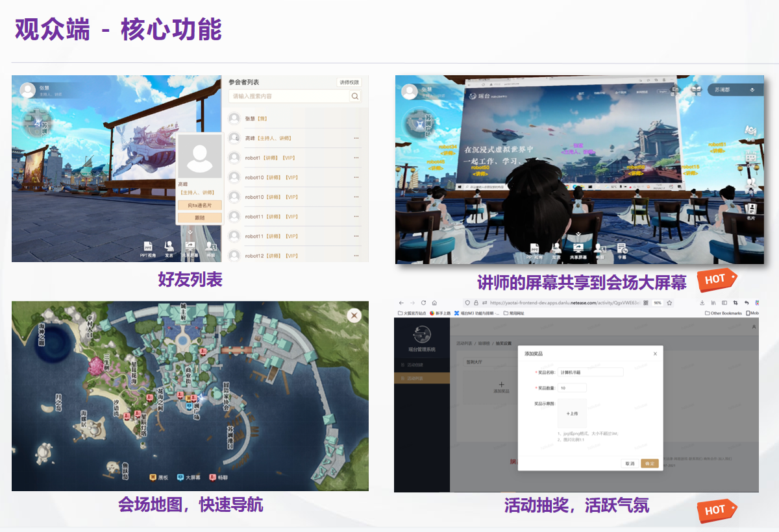
Task: Click the 向ta递名片 option
Action: click(199, 206)
